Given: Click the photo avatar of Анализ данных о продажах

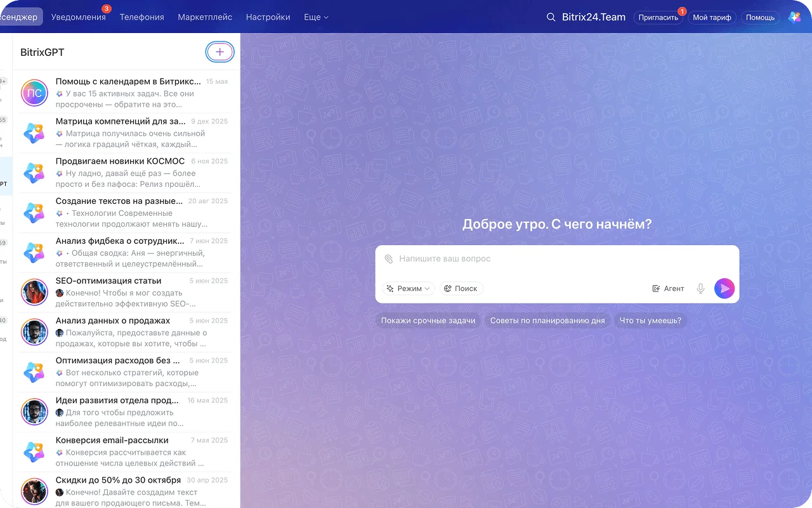Looking at the screenshot, I should point(34,333).
